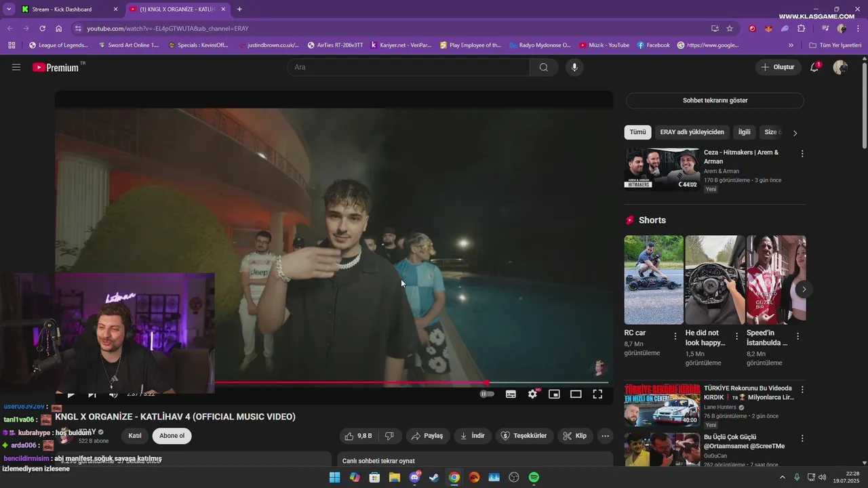Dislike the KATLİHAV 4 video
868x488 pixels.
tap(389, 436)
